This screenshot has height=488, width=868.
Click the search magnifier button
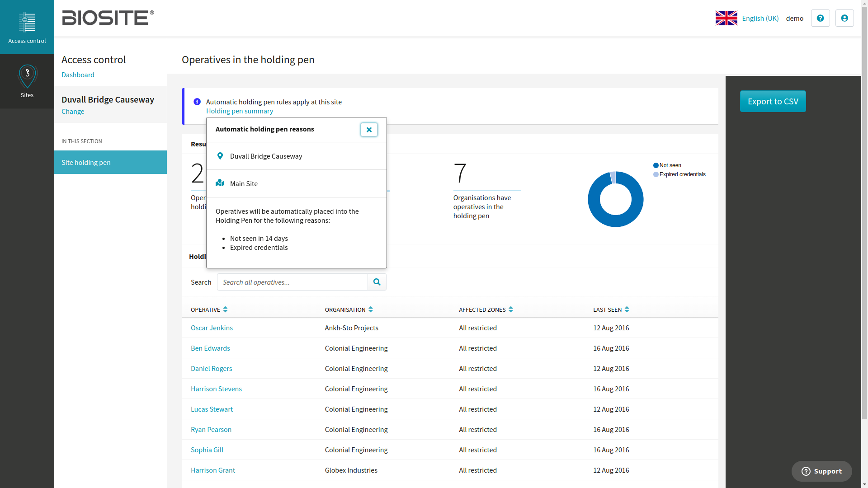point(377,282)
